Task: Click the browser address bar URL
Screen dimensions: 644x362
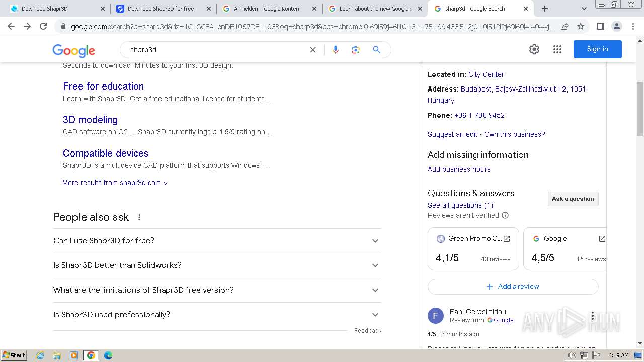Action: [312, 26]
